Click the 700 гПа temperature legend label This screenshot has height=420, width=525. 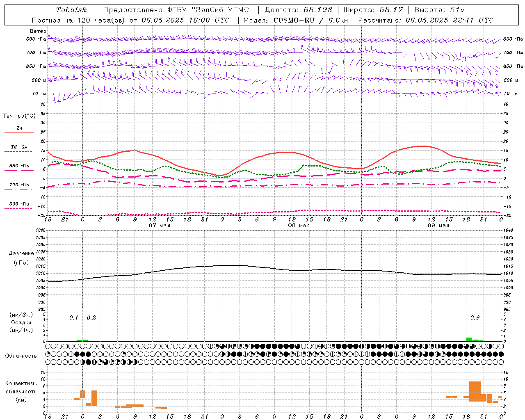[x=19, y=185]
